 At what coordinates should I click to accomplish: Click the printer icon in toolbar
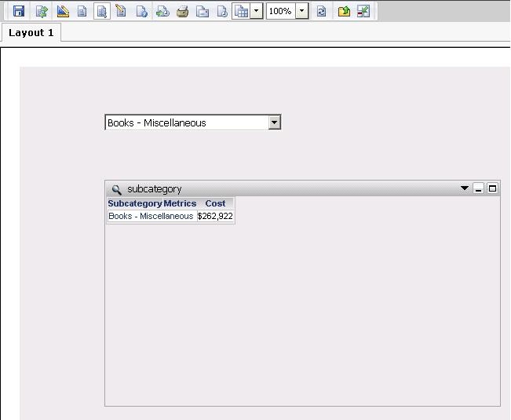(x=182, y=12)
